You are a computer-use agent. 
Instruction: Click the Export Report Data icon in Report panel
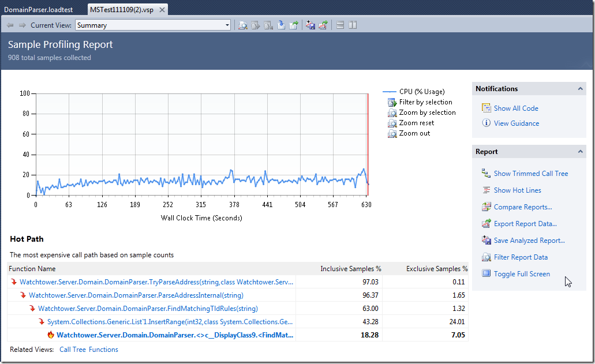[486, 223]
